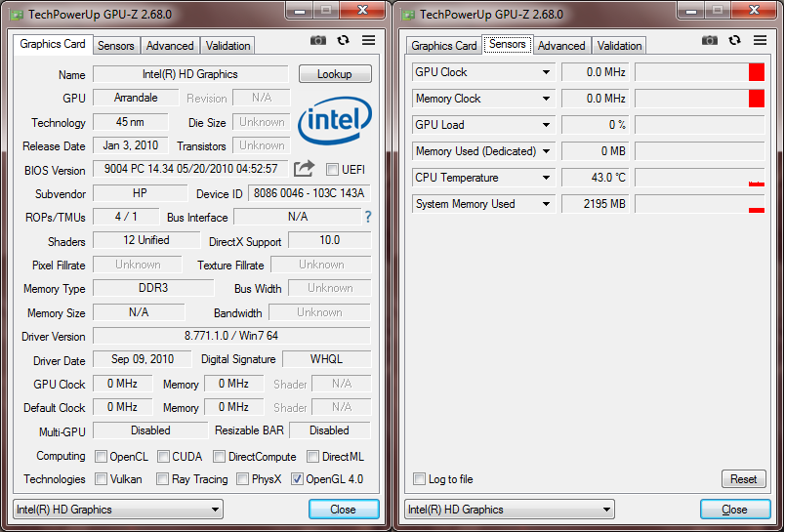Click the GPU-Z app icon in the left title bar
Viewport: 785px width, 532px height.
pyautogui.click(x=17, y=15)
